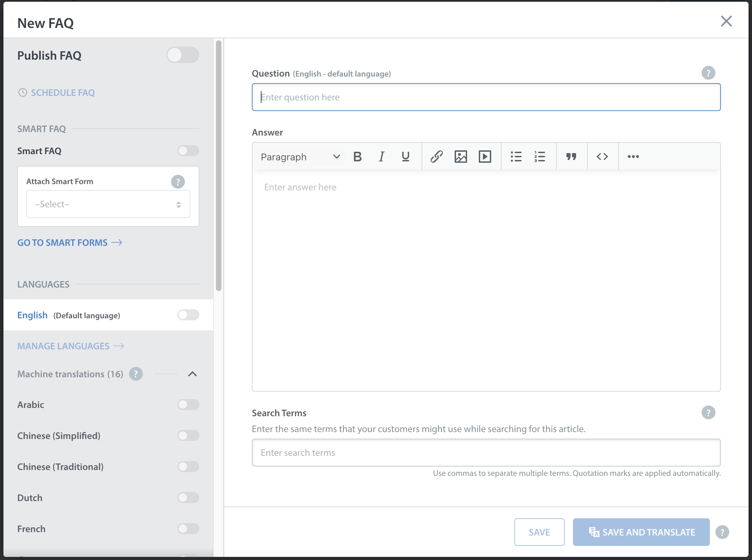Insert a hyperlink in the answer
The width and height of the screenshot is (752, 560).
click(436, 157)
